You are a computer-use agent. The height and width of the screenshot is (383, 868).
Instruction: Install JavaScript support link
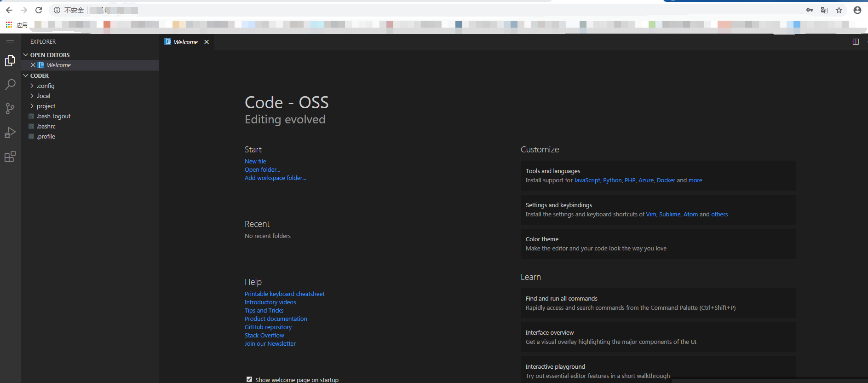587,180
